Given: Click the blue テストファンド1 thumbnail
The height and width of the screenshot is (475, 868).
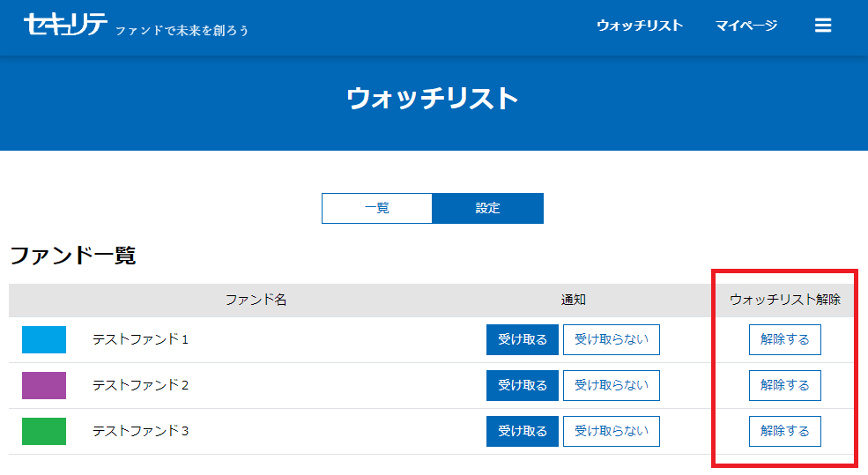Looking at the screenshot, I should click(44, 339).
